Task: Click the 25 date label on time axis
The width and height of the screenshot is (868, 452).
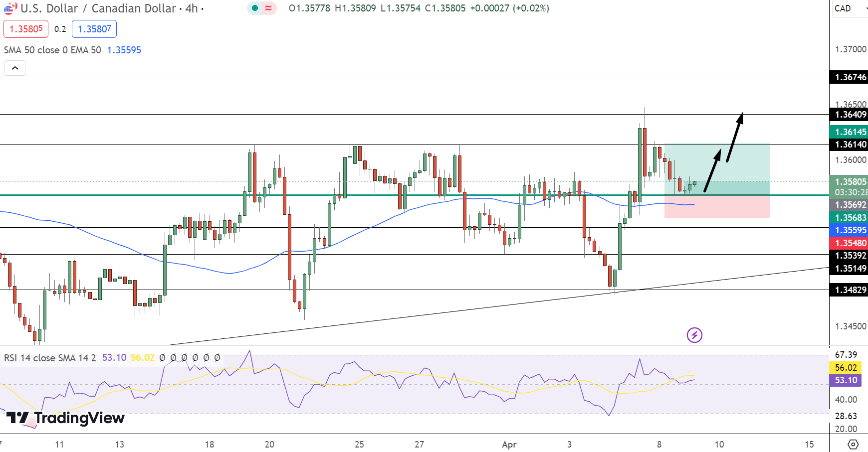Action: tap(359, 445)
